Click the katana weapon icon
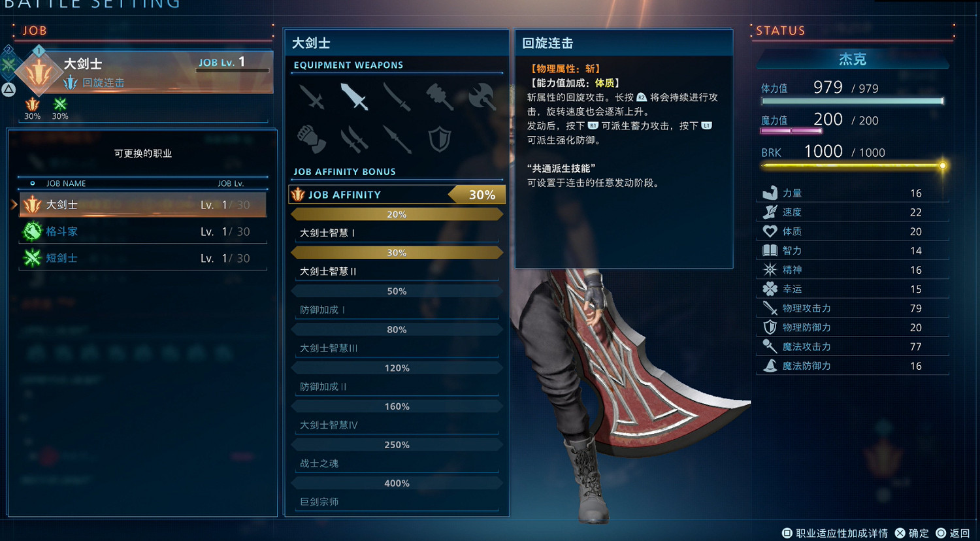 [x=397, y=97]
